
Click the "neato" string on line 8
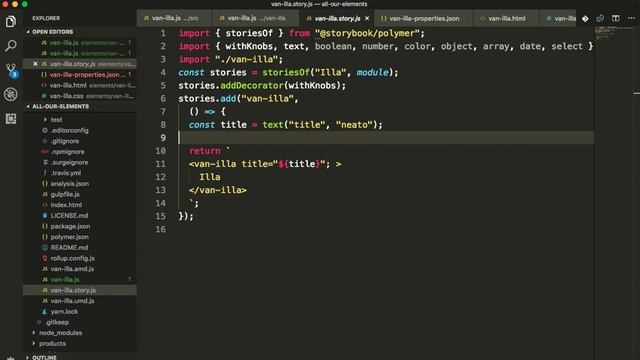354,124
